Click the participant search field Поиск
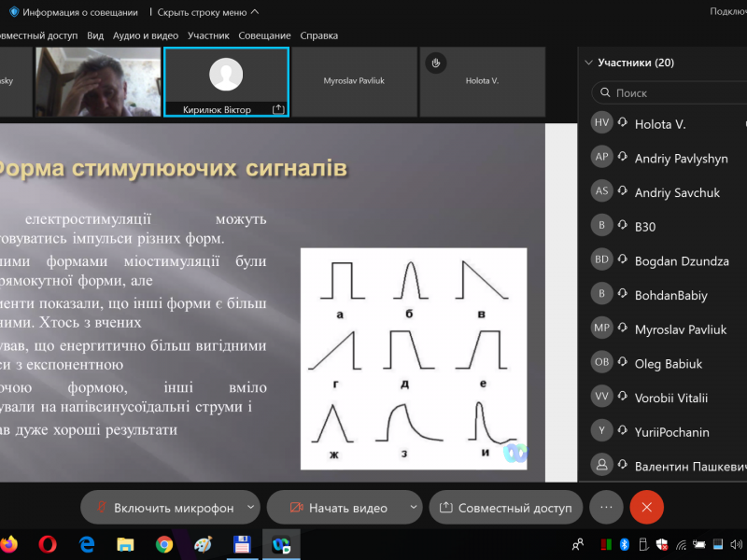This screenshot has height=560, width=747. (672, 93)
